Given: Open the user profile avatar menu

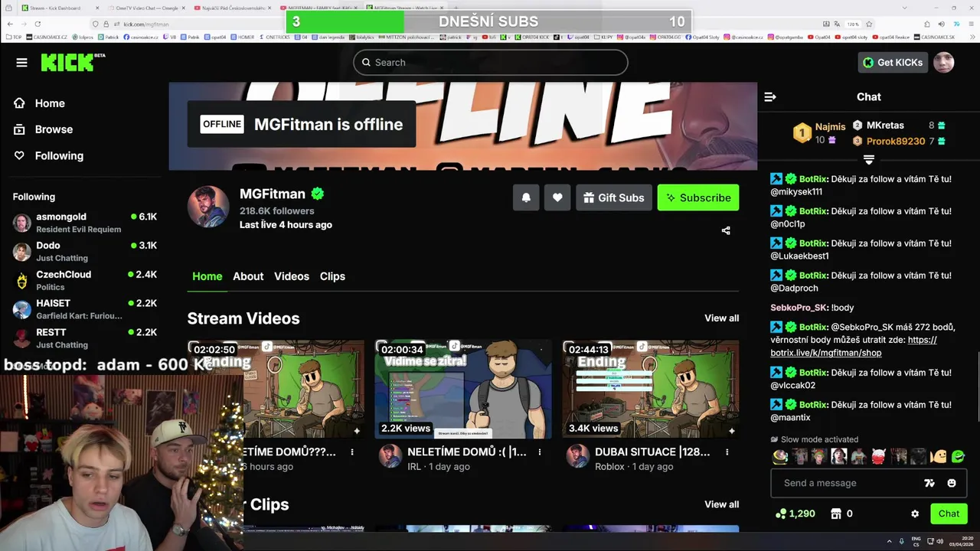Looking at the screenshot, I should (944, 63).
